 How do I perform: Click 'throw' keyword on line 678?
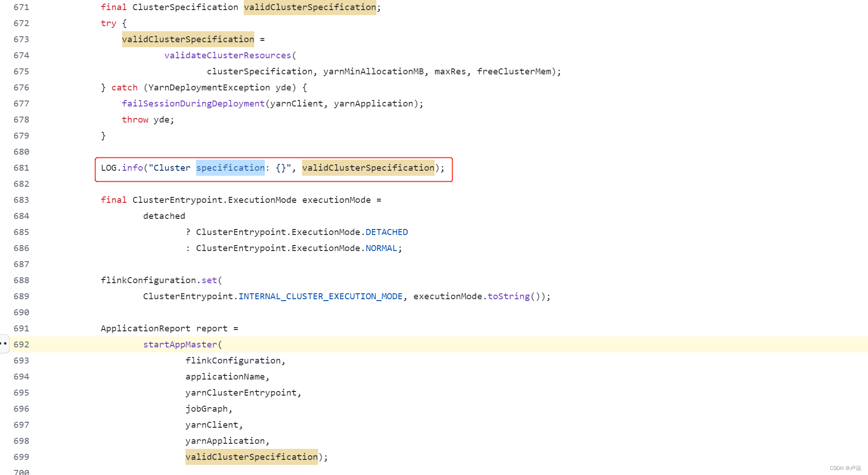(135, 120)
